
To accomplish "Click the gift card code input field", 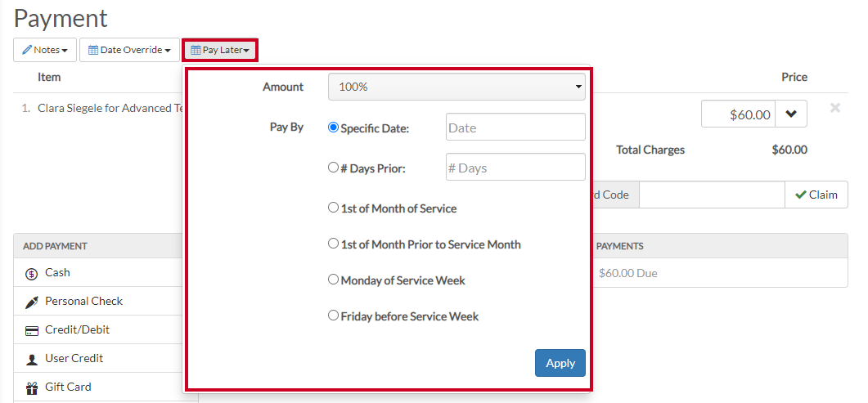I will (712, 195).
